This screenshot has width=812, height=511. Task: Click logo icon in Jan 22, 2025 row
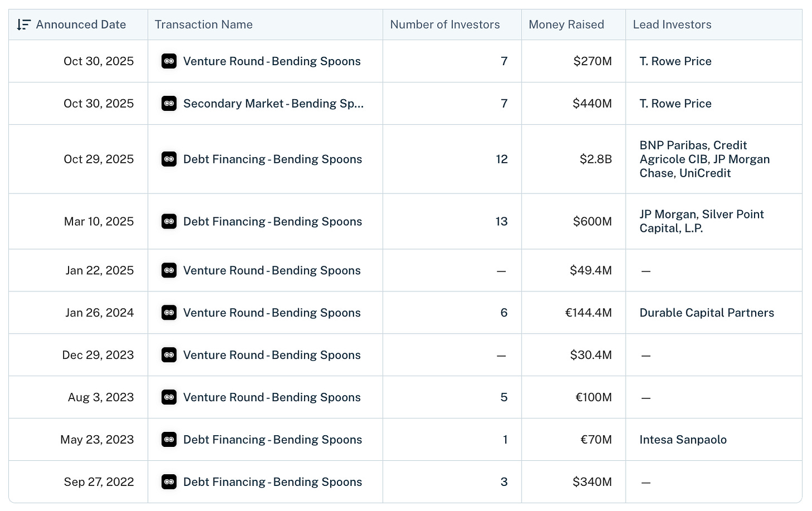(x=169, y=271)
